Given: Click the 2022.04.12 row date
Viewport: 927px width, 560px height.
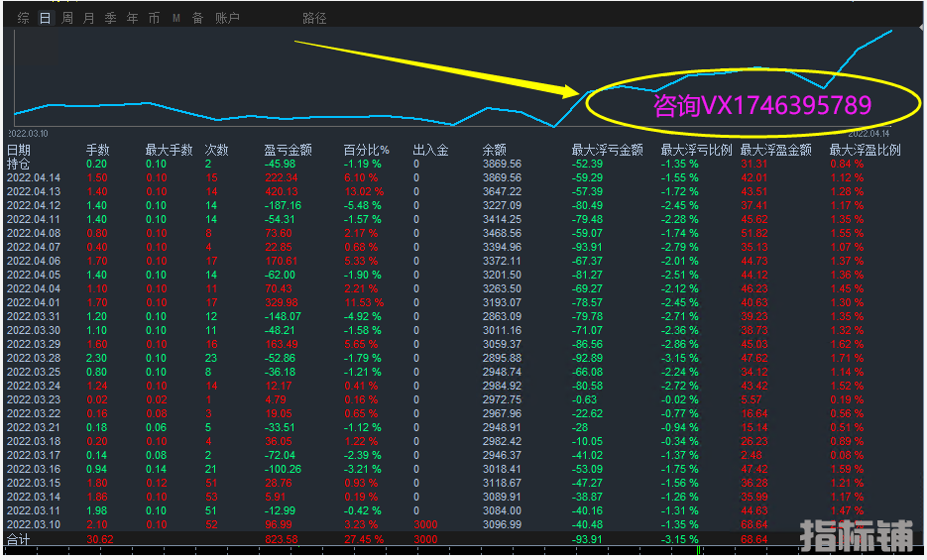Looking at the screenshot, I should (x=33, y=205).
